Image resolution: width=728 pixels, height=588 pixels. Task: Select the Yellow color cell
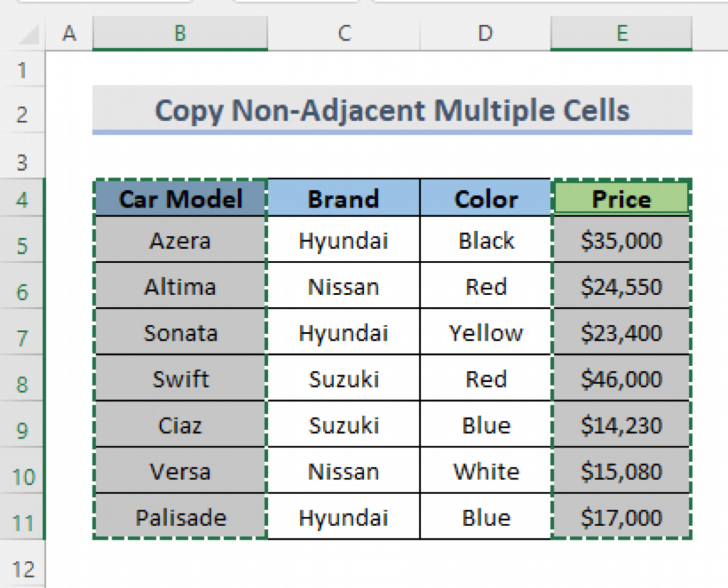coord(486,333)
